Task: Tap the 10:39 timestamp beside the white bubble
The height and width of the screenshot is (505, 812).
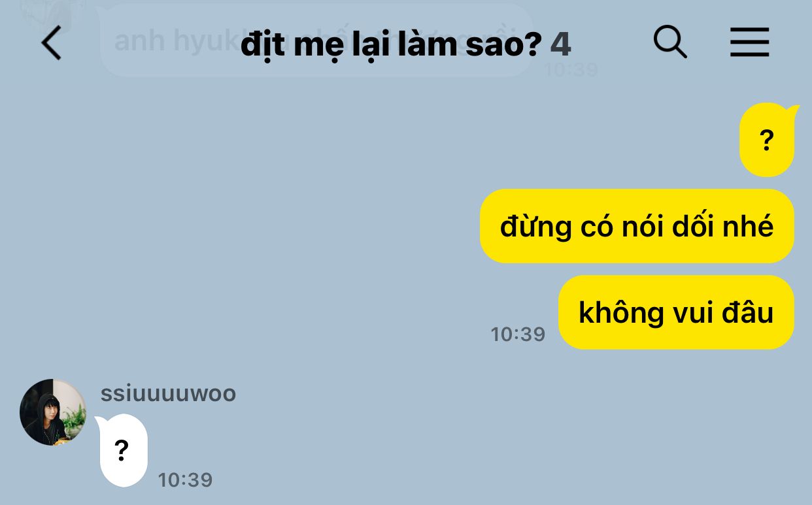Action: point(185,480)
